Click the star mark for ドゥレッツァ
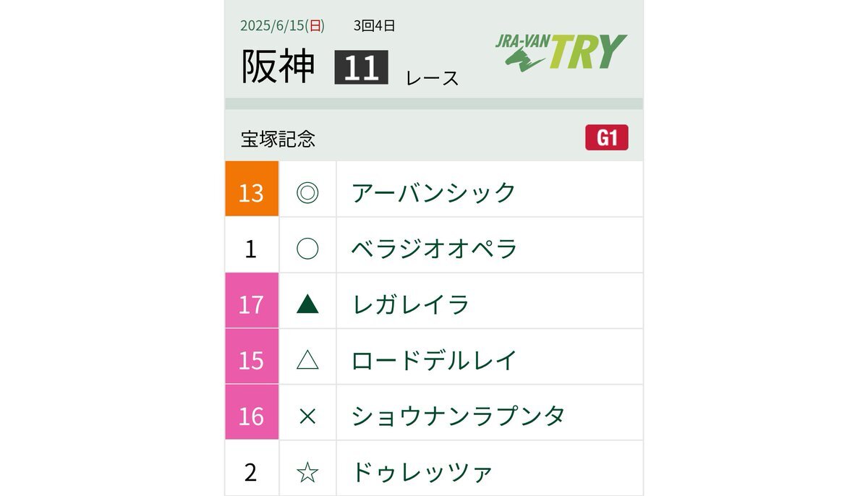 coord(308,472)
